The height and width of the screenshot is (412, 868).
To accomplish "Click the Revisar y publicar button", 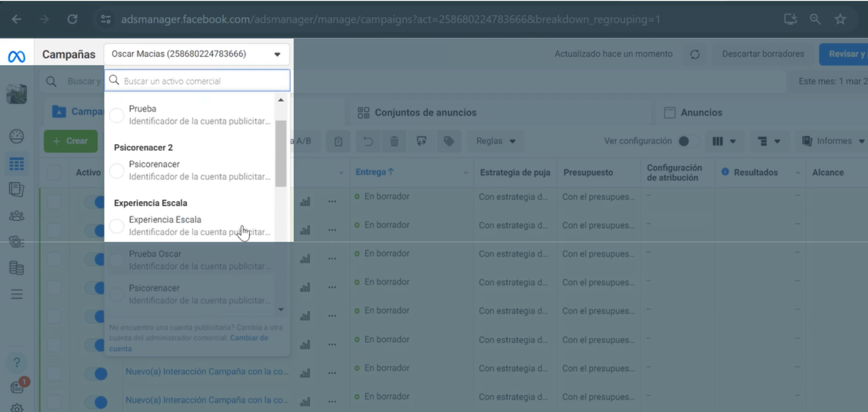I will coord(844,54).
